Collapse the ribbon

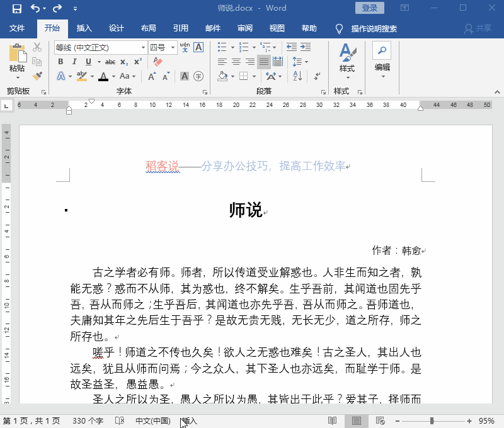(x=497, y=92)
